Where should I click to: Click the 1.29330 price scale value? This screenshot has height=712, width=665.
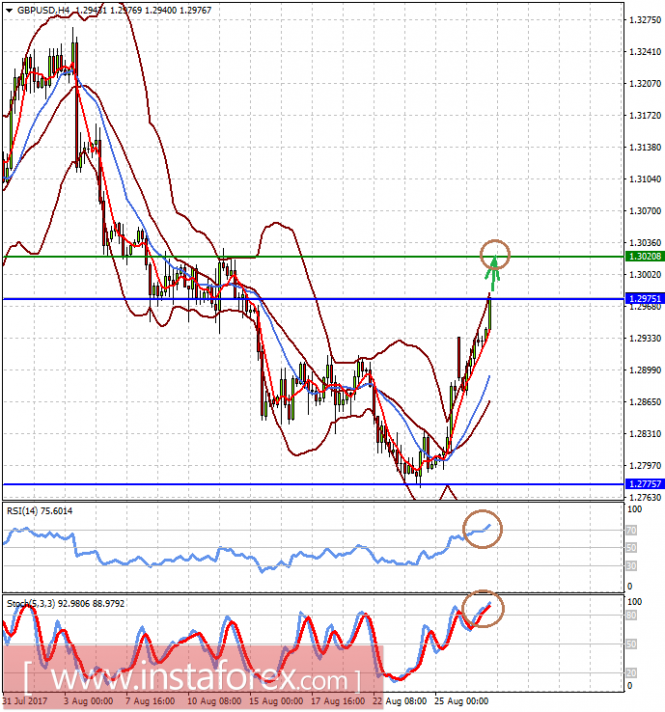645,339
